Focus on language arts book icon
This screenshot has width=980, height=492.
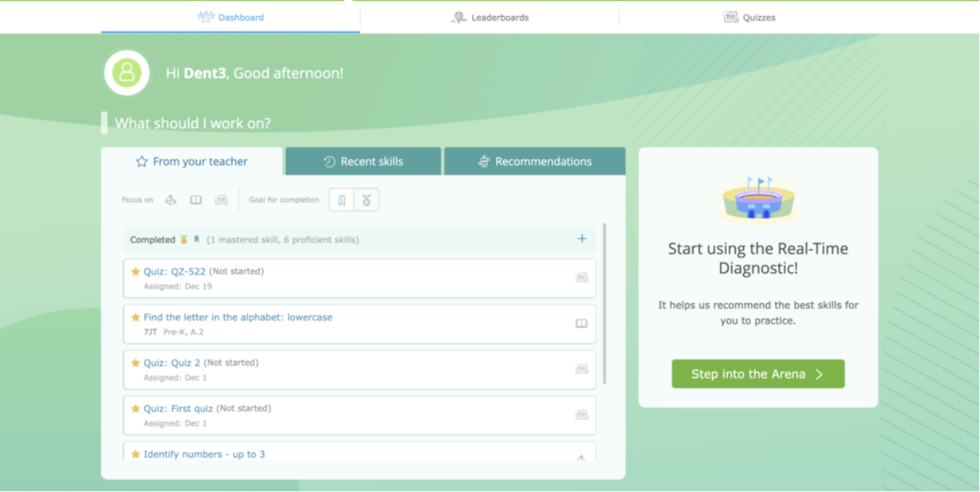196,200
